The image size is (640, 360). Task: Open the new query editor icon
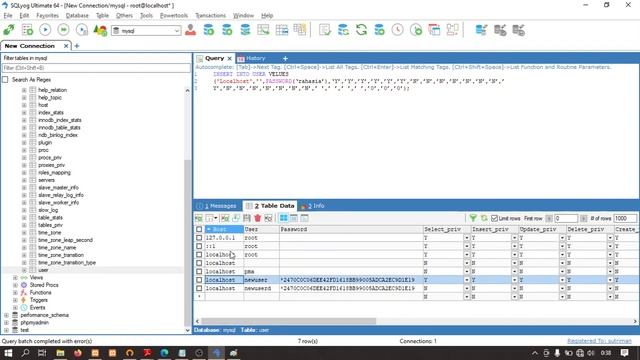coord(27,30)
